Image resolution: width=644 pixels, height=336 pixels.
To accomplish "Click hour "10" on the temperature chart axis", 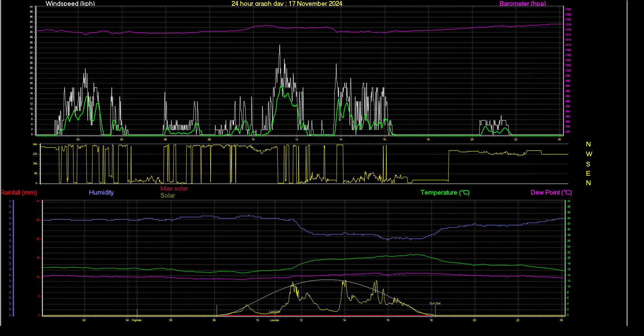I will pyautogui.click(x=257, y=320).
